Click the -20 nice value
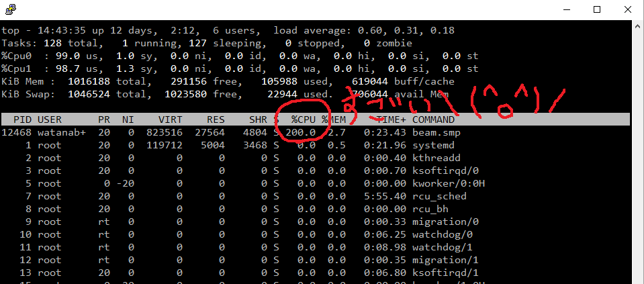 point(126,183)
